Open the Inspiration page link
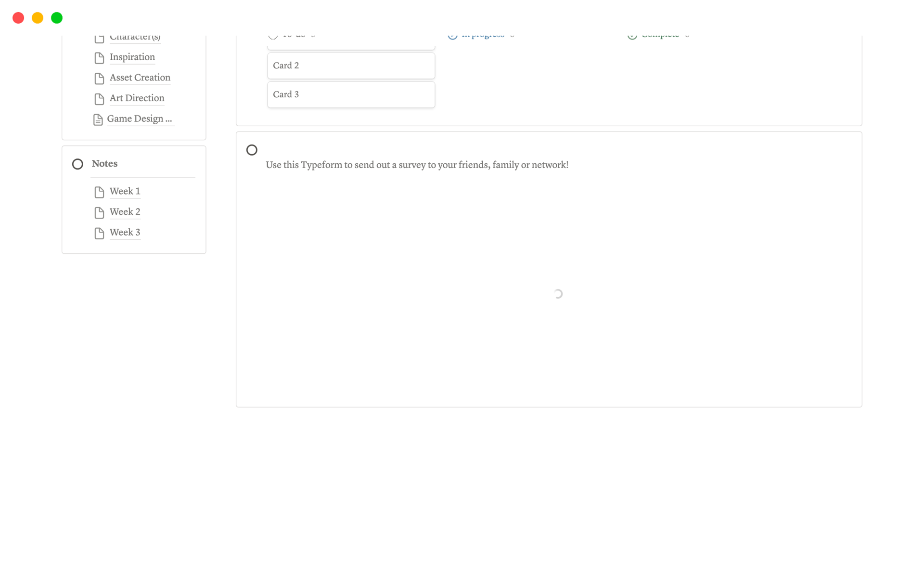This screenshot has width=924, height=578. click(132, 57)
